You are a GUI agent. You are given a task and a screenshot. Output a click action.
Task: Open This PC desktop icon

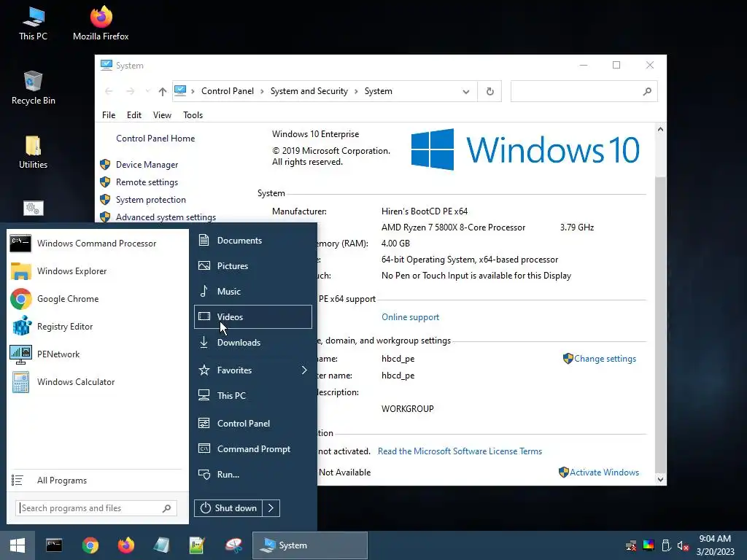click(x=33, y=23)
